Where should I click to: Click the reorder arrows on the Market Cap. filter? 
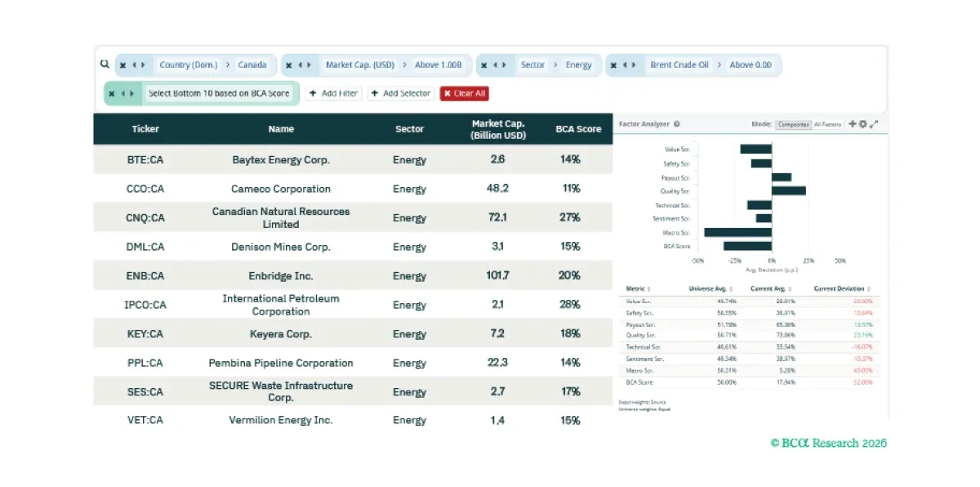(x=305, y=65)
